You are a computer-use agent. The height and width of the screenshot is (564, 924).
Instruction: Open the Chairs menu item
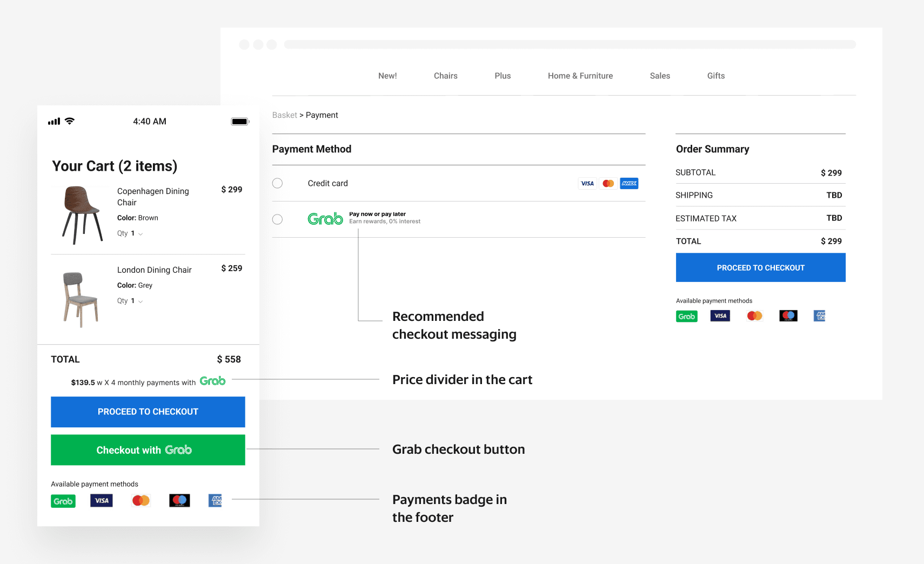[445, 76]
